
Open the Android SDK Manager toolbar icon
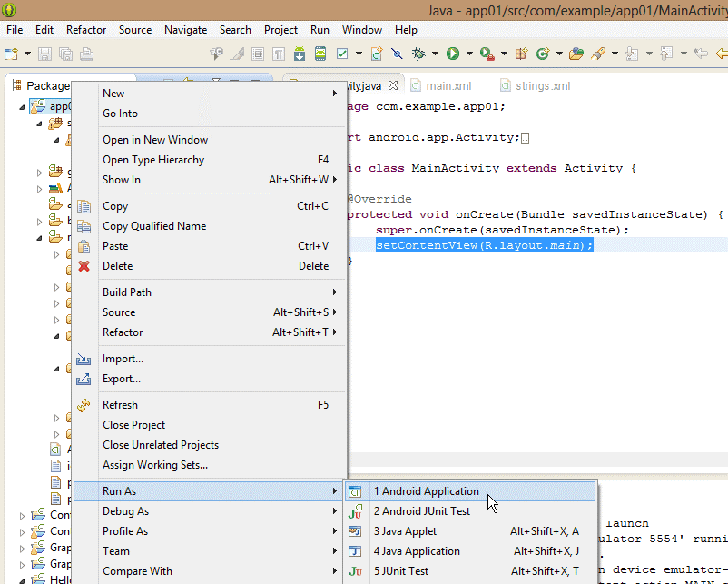point(300,54)
